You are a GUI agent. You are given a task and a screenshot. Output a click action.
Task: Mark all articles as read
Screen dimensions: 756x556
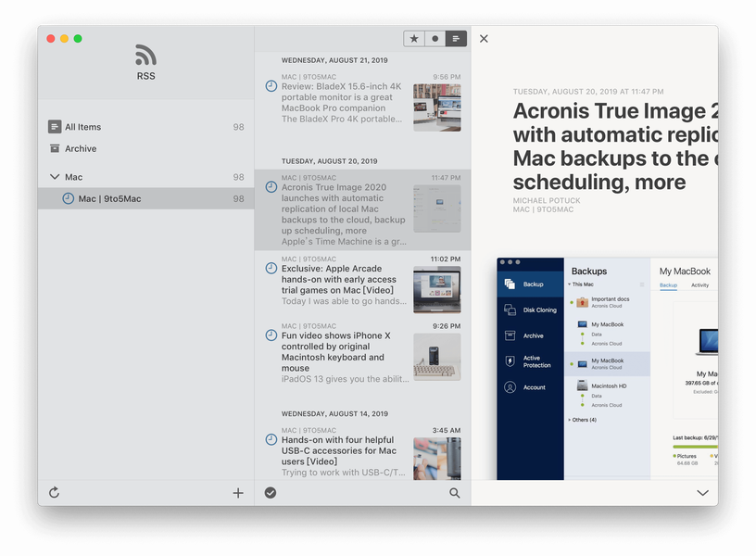pos(271,492)
